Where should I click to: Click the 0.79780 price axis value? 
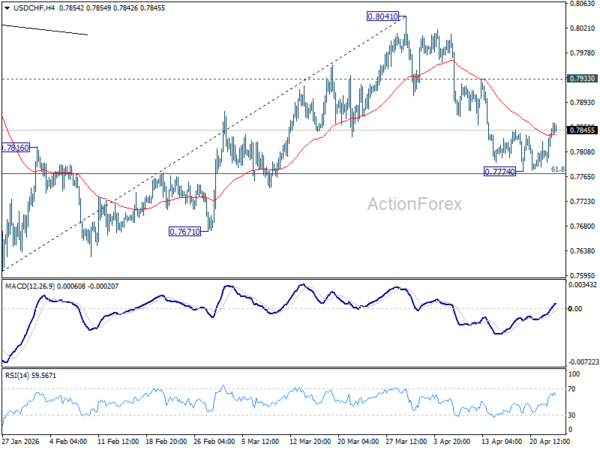(582, 53)
